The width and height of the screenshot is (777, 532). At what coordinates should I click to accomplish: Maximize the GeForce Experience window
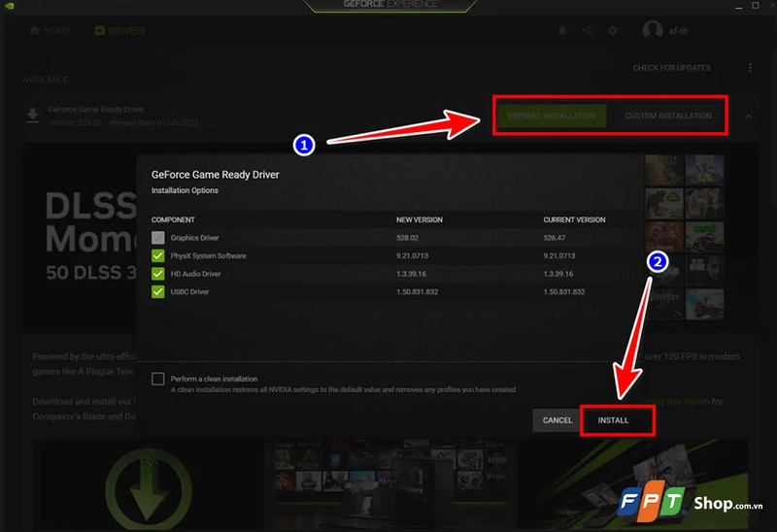[756, 6]
